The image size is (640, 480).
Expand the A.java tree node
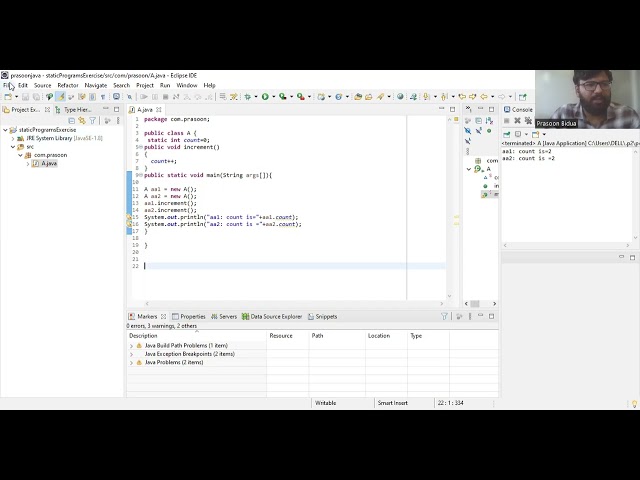click(28, 164)
